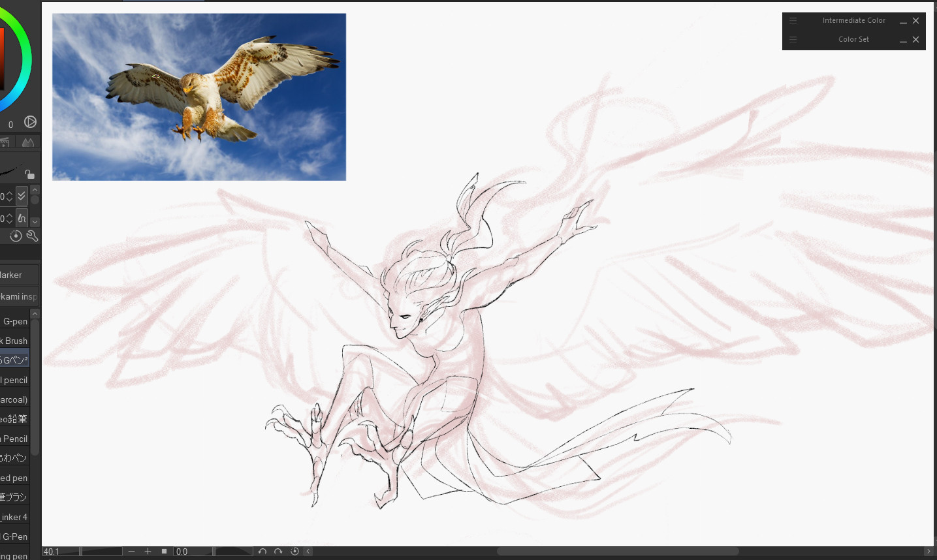Open the clapperboard tab under color wheel

pos(4,142)
